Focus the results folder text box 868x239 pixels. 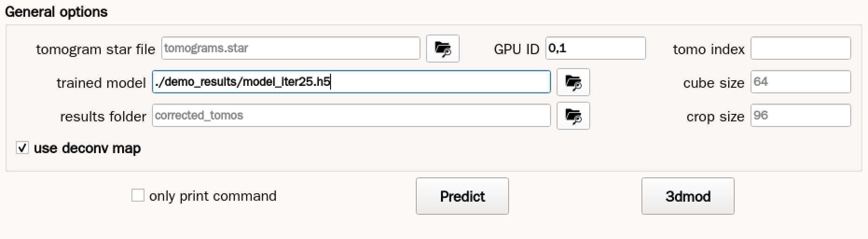pyautogui.click(x=351, y=116)
